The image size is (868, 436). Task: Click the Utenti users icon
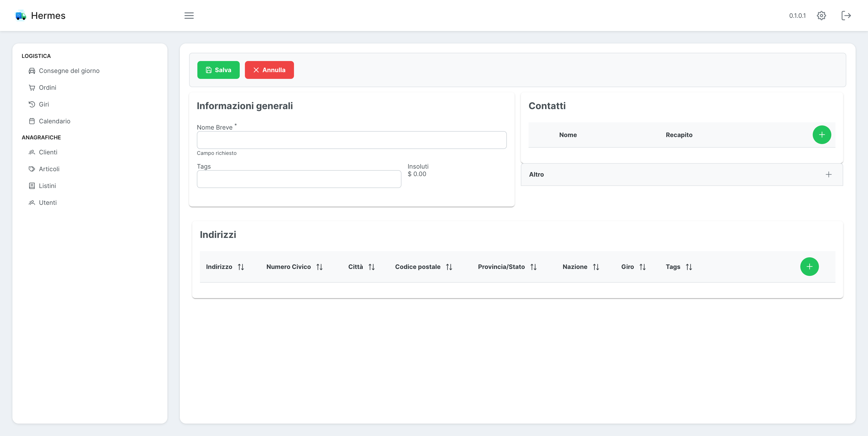[32, 202]
